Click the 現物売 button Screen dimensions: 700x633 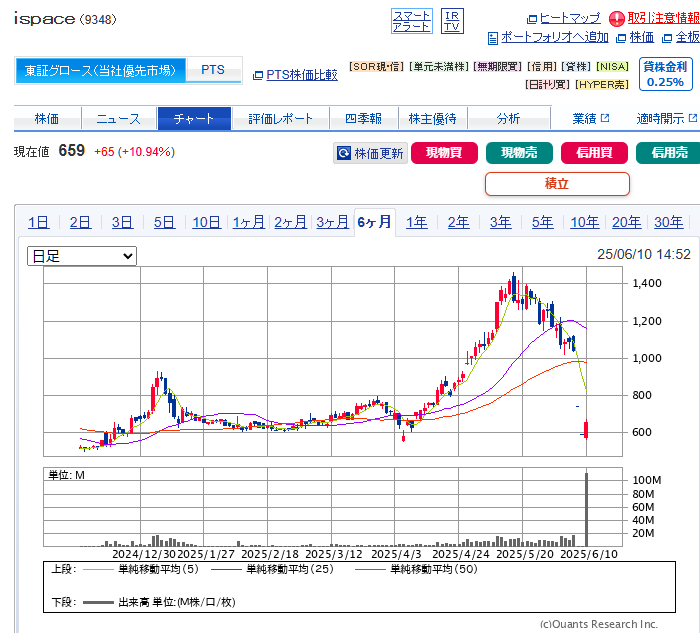point(519,153)
